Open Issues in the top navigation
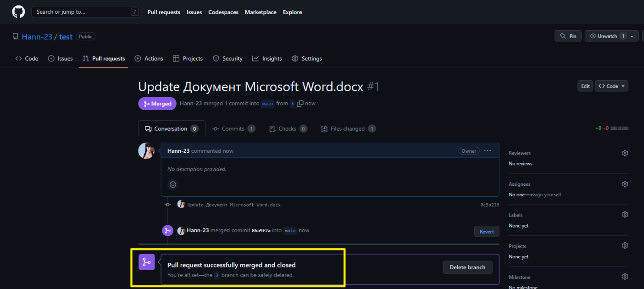 pyautogui.click(x=194, y=12)
